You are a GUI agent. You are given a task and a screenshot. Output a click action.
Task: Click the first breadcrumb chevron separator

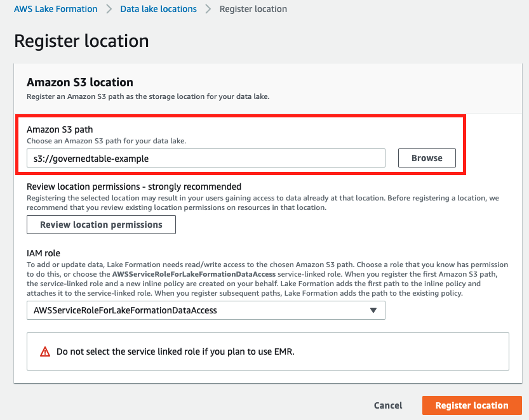[x=109, y=9]
